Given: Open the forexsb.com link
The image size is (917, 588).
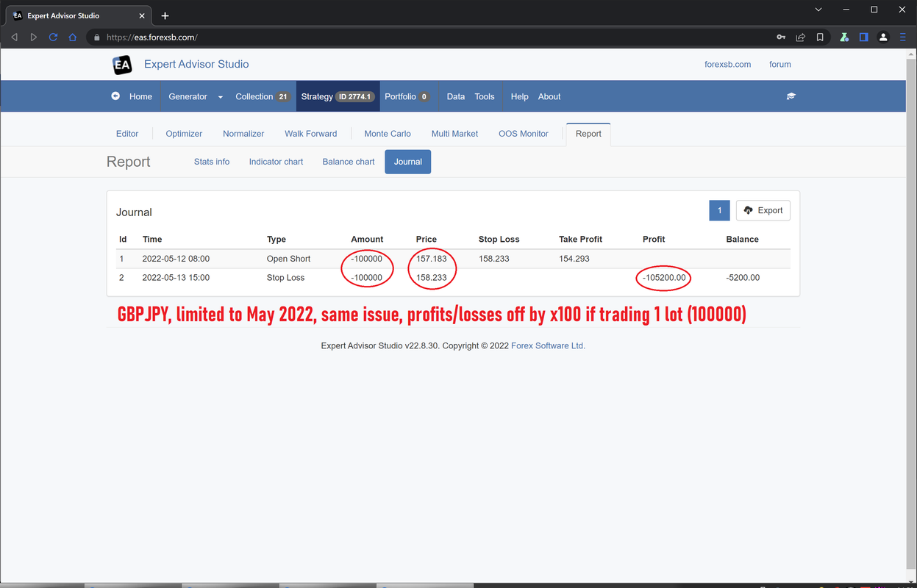Looking at the screenshot, I should point(728,65).
